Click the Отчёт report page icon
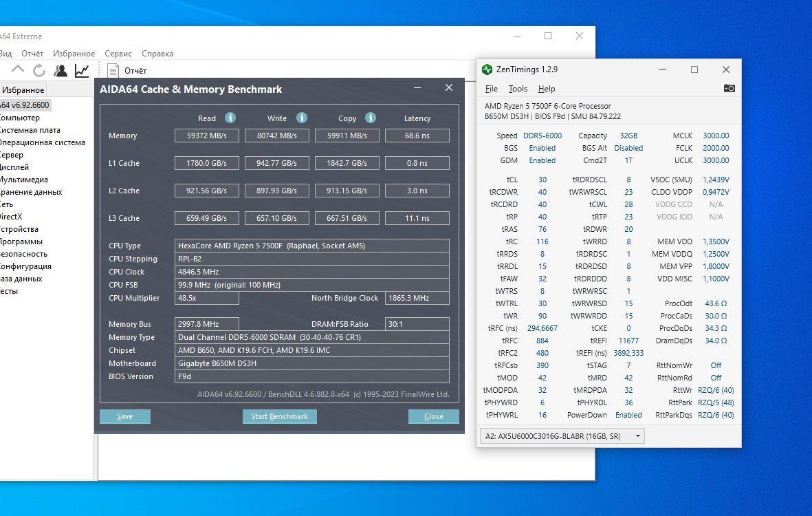The height and width of the screenshot is (516, 812). tap(113, 70)
